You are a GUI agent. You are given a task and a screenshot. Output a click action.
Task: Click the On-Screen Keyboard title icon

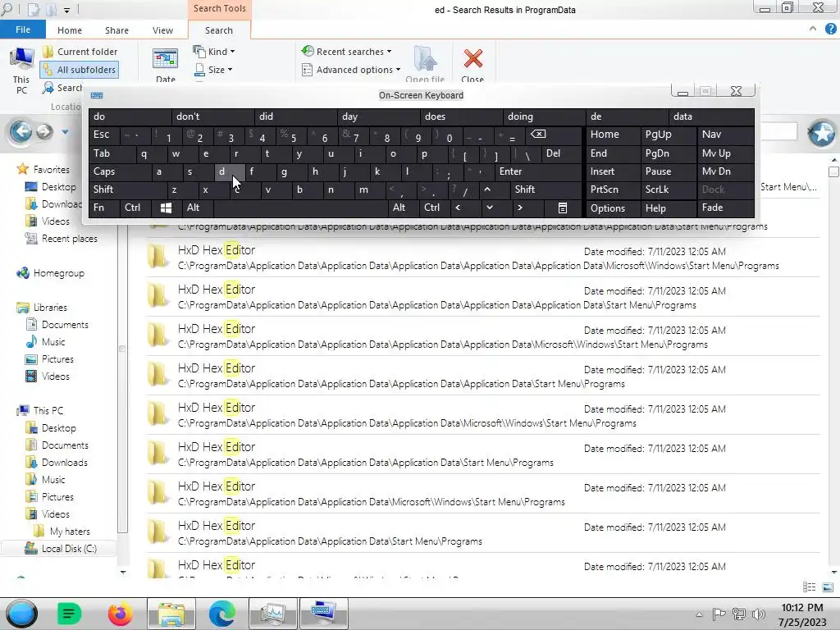[97, 95]
